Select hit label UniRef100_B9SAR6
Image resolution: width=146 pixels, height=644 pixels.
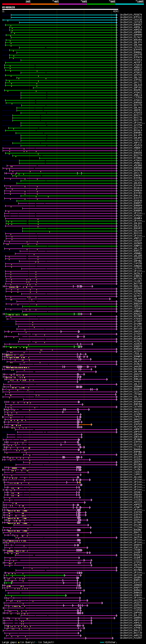point(131,339)
